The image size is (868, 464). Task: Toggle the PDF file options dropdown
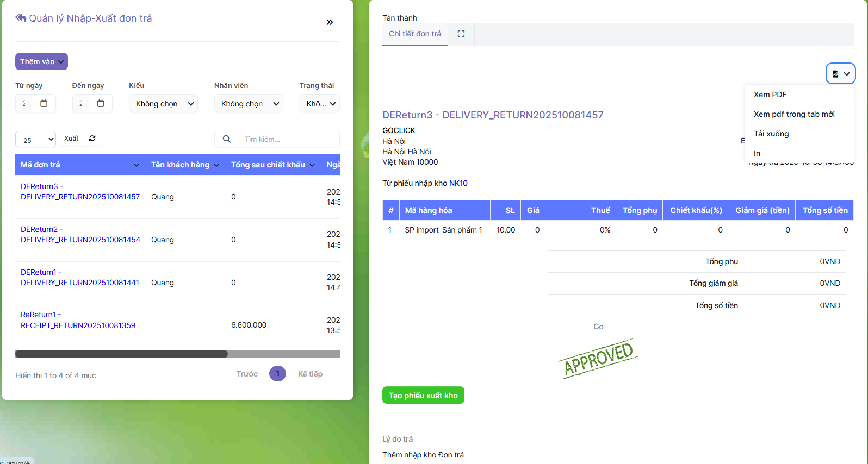tap(840, 74)
